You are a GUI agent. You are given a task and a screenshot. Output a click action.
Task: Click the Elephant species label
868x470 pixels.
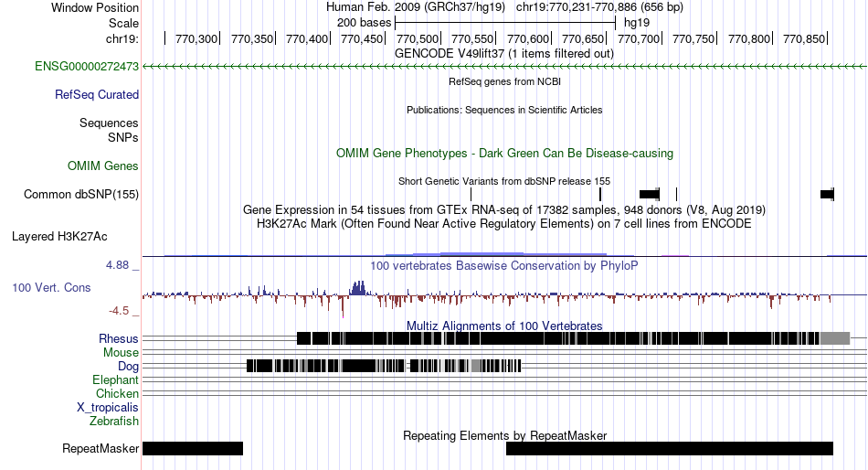point(115,380)
